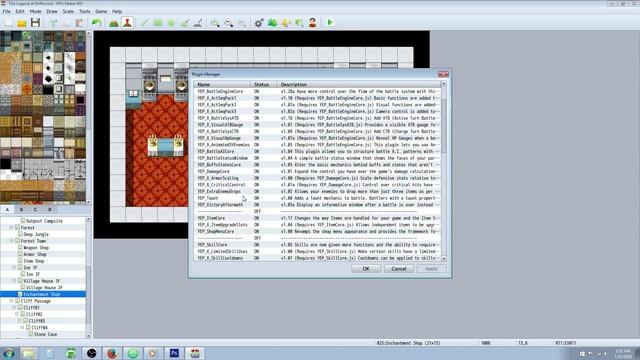The image size is (640, 360).
Task: Sort plugins by Name column header
Action: click(x=222, y=84)
